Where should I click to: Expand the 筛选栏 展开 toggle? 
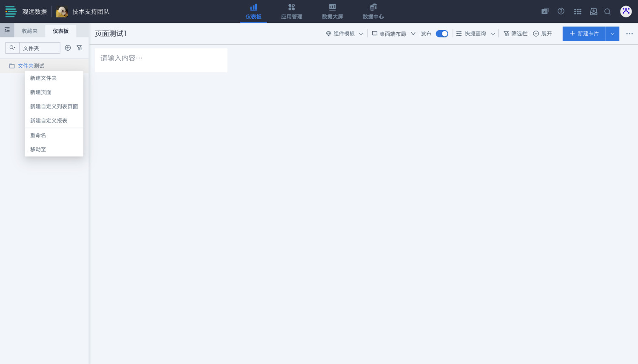tap(542, 34)
